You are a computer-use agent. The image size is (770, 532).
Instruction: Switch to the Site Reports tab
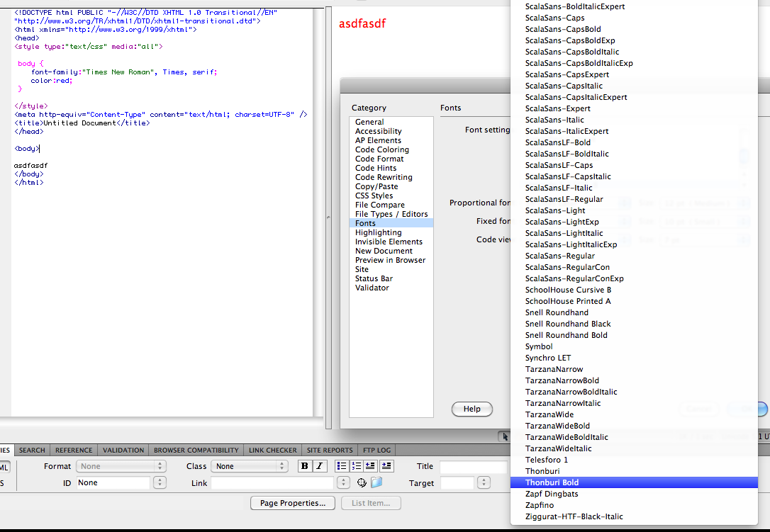pos(330,450)
